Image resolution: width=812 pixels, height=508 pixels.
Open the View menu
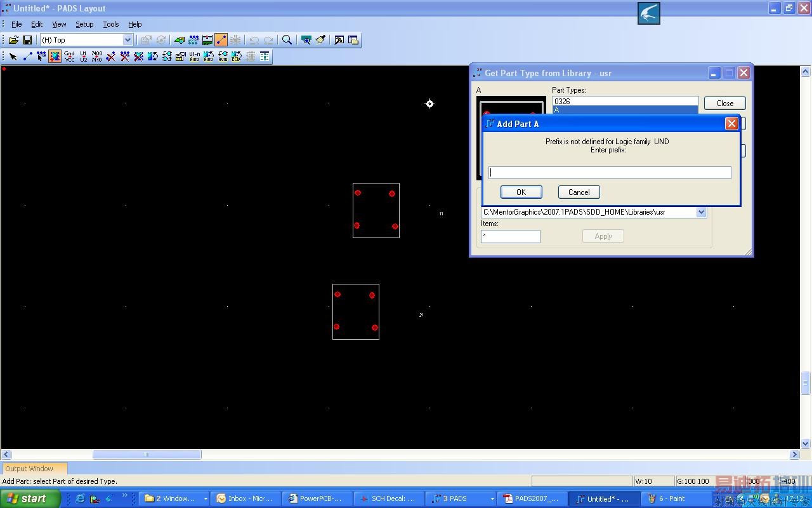click(59, 24)
